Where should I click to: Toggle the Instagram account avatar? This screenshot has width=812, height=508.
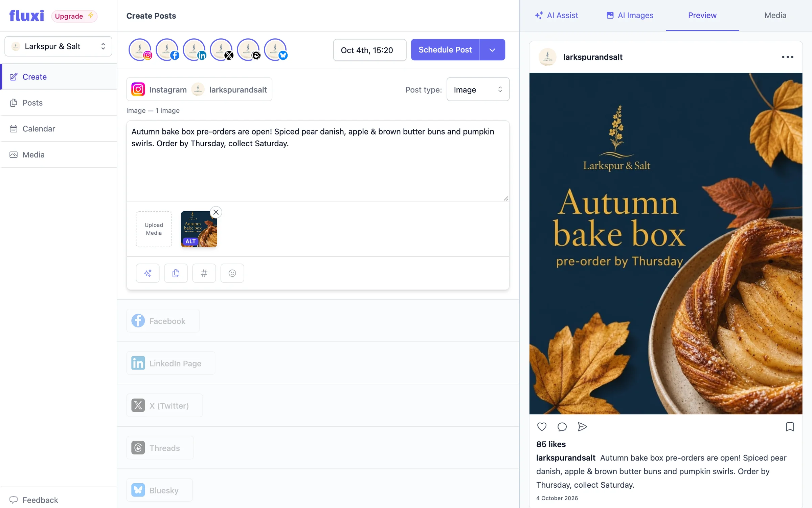click(140, 50)
